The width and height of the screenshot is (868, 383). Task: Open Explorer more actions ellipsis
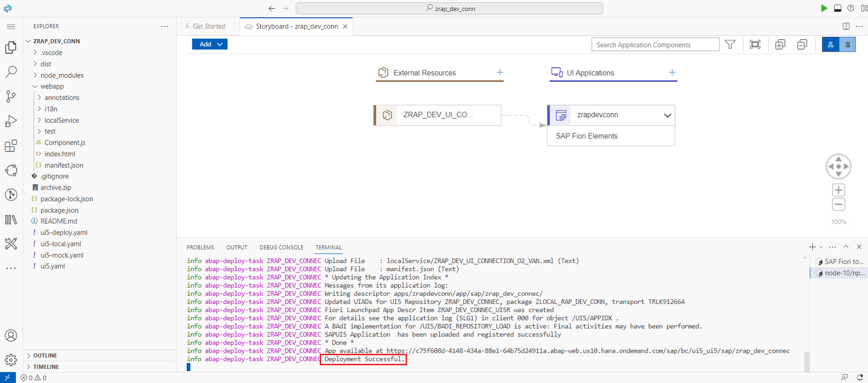click(164, 26)
